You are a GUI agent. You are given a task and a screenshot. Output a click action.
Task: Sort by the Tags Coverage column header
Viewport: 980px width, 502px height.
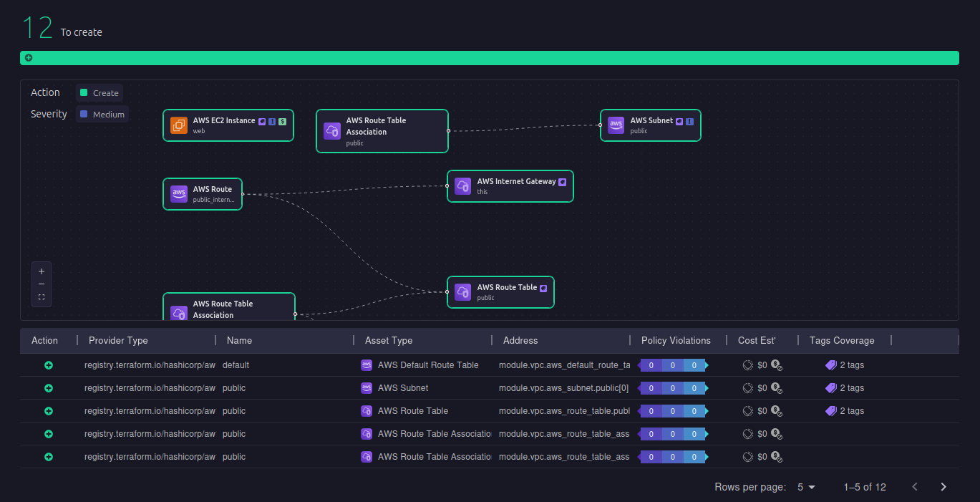(x=842, y=341)
